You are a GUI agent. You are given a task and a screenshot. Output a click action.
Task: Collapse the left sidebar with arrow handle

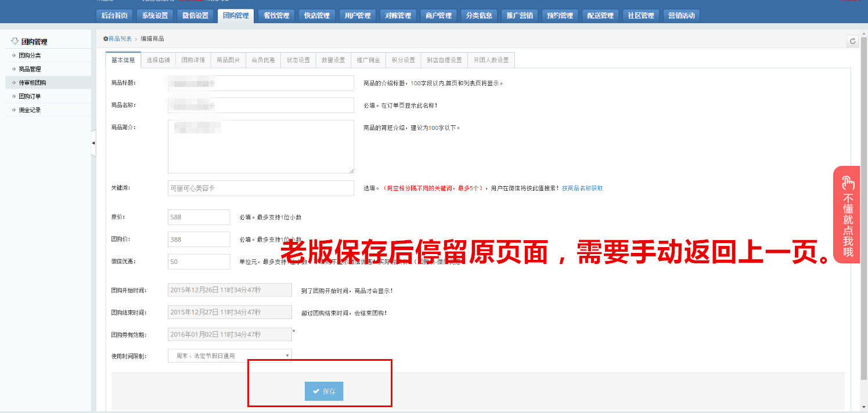pos(93,143)
